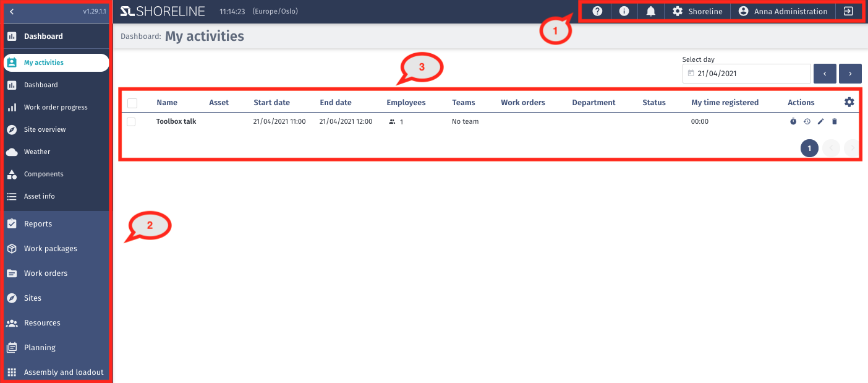Expand Work packages section

click(x=56, y=249)
